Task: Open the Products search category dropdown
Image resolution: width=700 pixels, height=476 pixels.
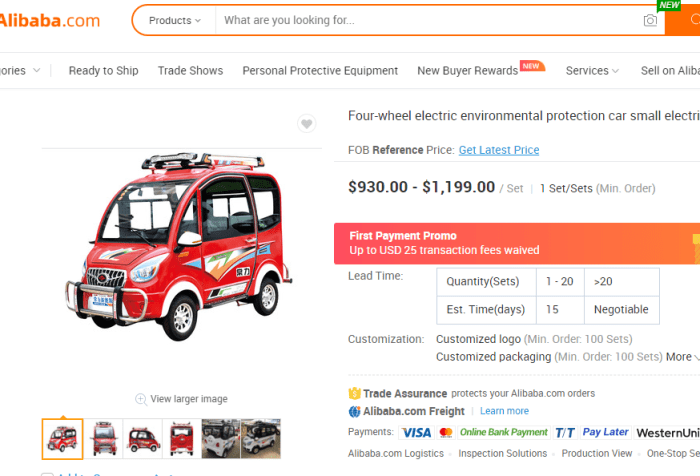Action: (174, 20)
